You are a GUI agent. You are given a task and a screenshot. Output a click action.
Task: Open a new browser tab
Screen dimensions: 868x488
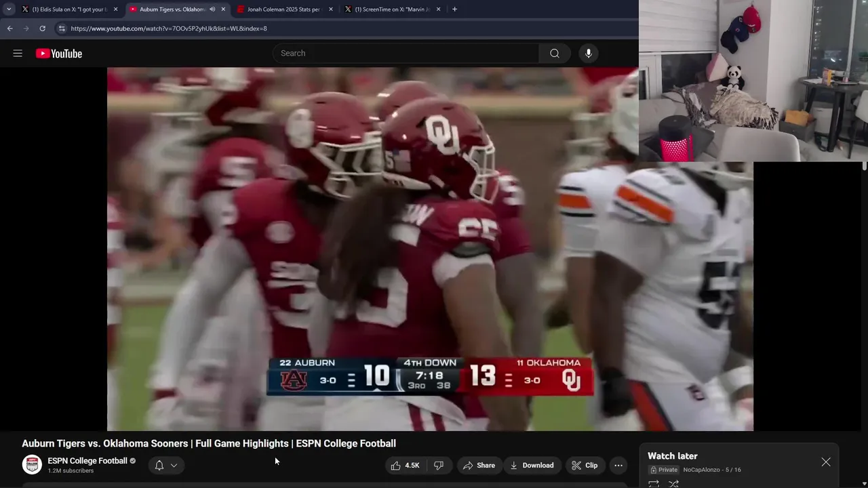click(454, 9)
